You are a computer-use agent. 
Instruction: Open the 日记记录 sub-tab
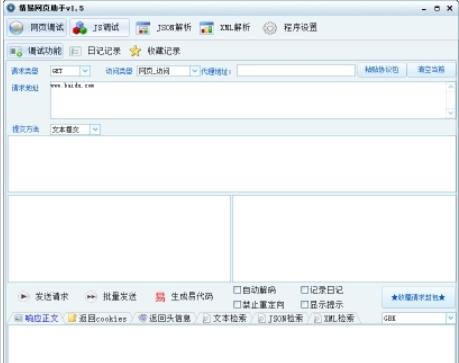[95, 51]
